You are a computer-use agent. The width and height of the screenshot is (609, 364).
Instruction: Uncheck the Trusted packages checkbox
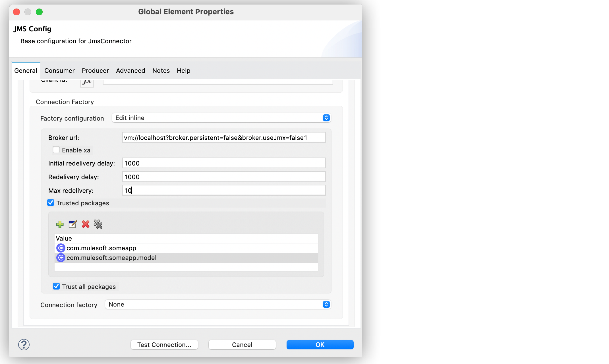51,202
